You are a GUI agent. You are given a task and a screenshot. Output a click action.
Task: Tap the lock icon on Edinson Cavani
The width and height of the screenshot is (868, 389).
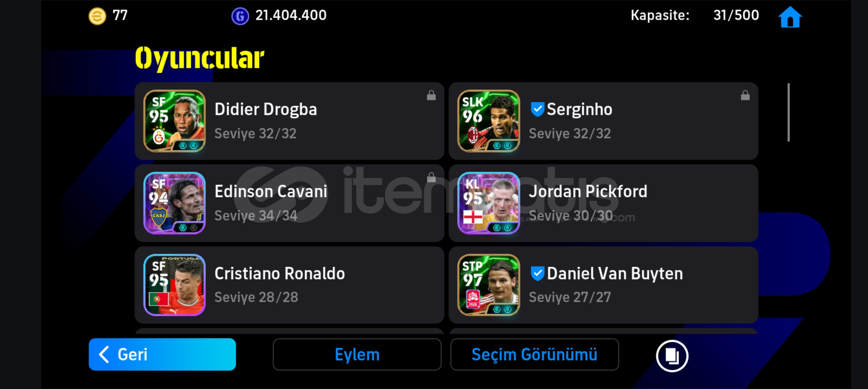click(431, 177)
